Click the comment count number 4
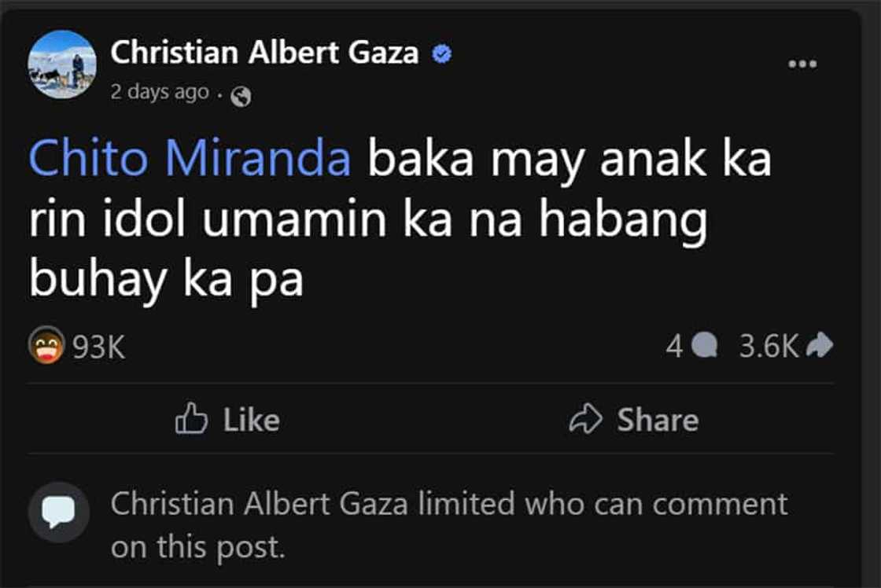This screenshot has height=588, width=881. 674,345
